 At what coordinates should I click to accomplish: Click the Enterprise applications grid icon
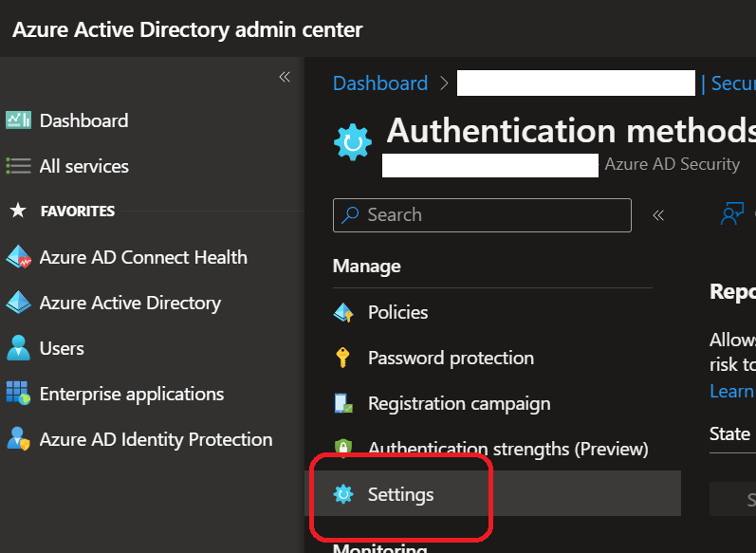pos(18,394)
